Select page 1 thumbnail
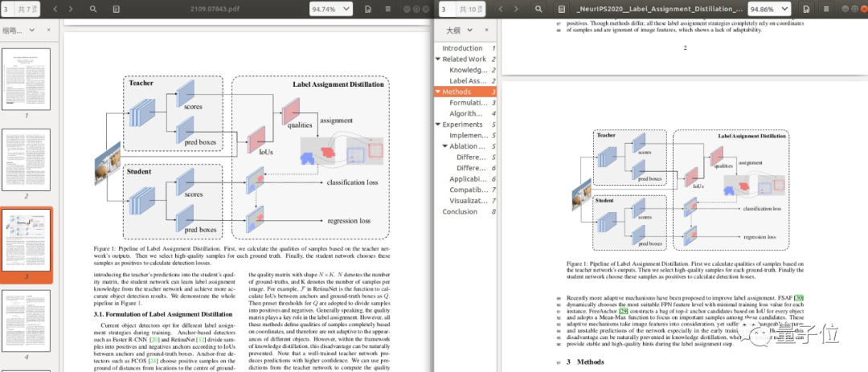This screenshot has width=868, height=372. click(26, 79)
